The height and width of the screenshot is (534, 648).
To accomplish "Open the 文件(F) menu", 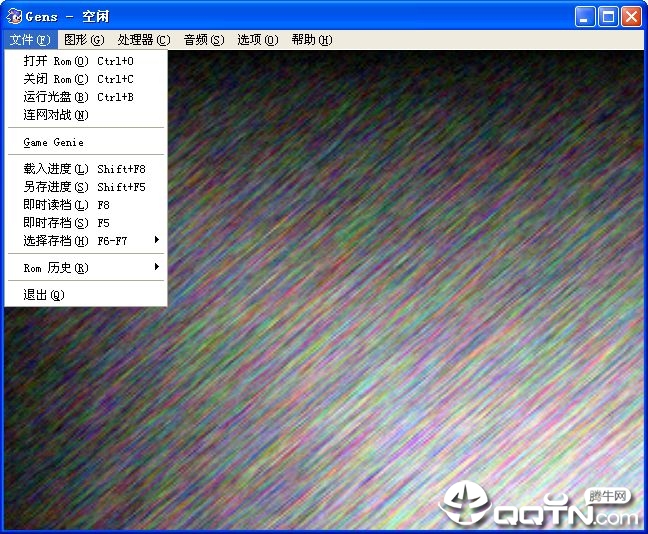I will tap(30, 40).
